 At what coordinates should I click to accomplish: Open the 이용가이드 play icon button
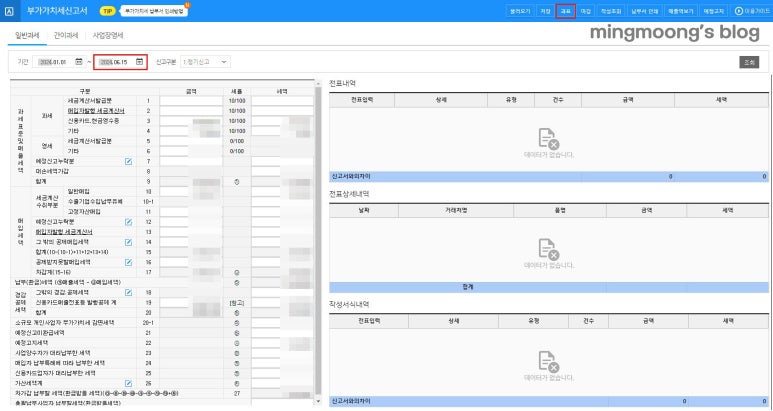click(738, 11)
